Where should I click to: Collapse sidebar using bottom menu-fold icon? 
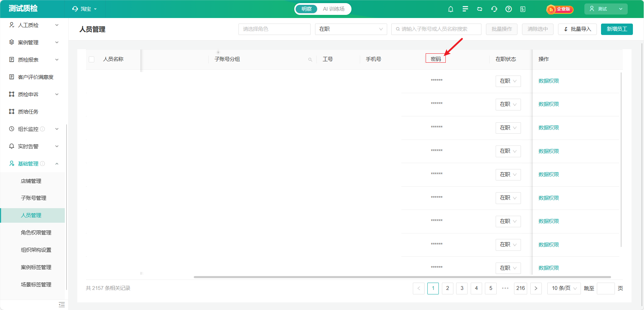(62, 304)
